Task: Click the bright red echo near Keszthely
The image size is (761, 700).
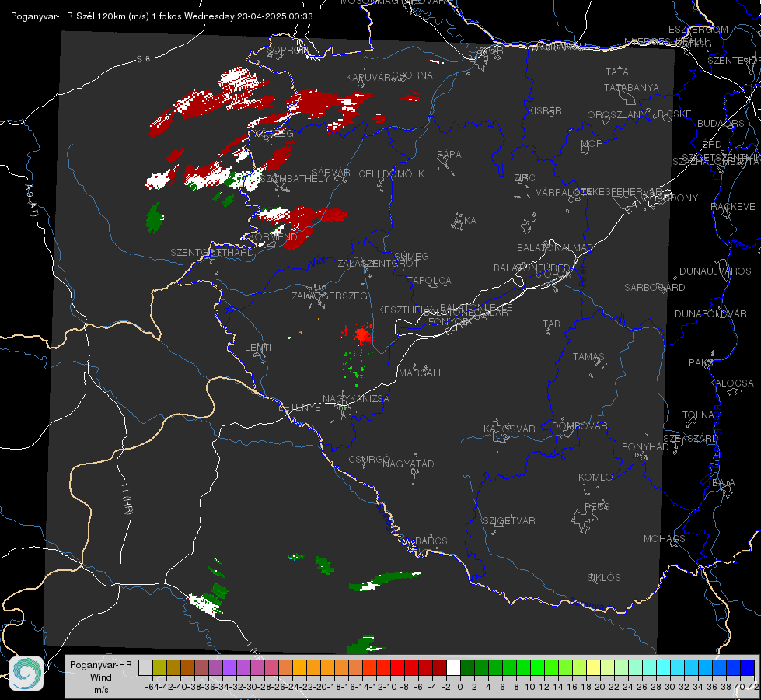Action: [361, 334]
